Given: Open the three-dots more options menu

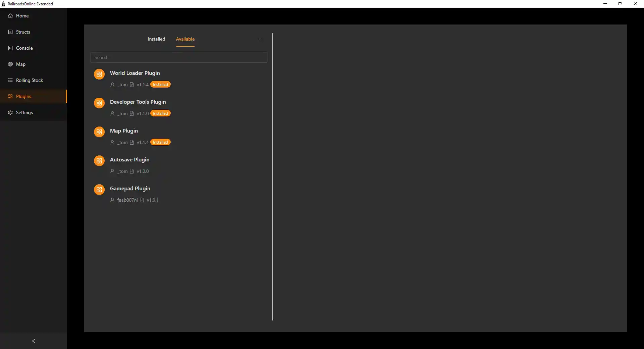Looking at the screenshot, I should click(x=259, y=39).
